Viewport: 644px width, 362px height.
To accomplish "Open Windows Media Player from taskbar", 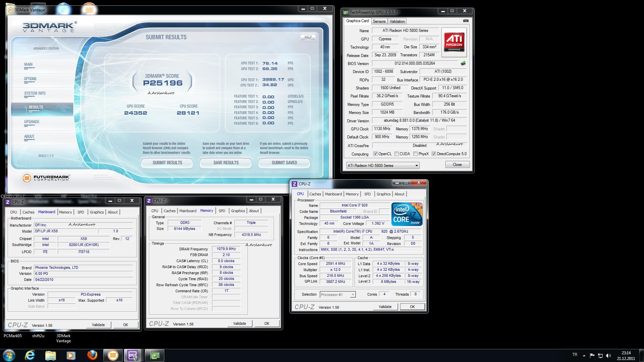I will [71, 355].
